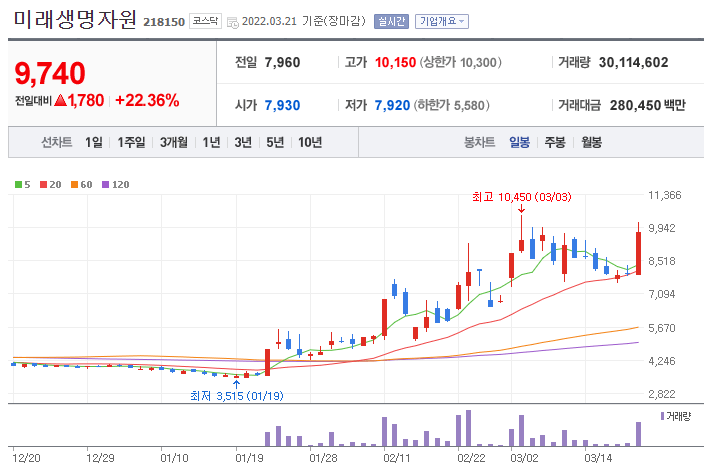Click the 코스닥 market badge
The image size is (704, 470).
pos(205,21)
